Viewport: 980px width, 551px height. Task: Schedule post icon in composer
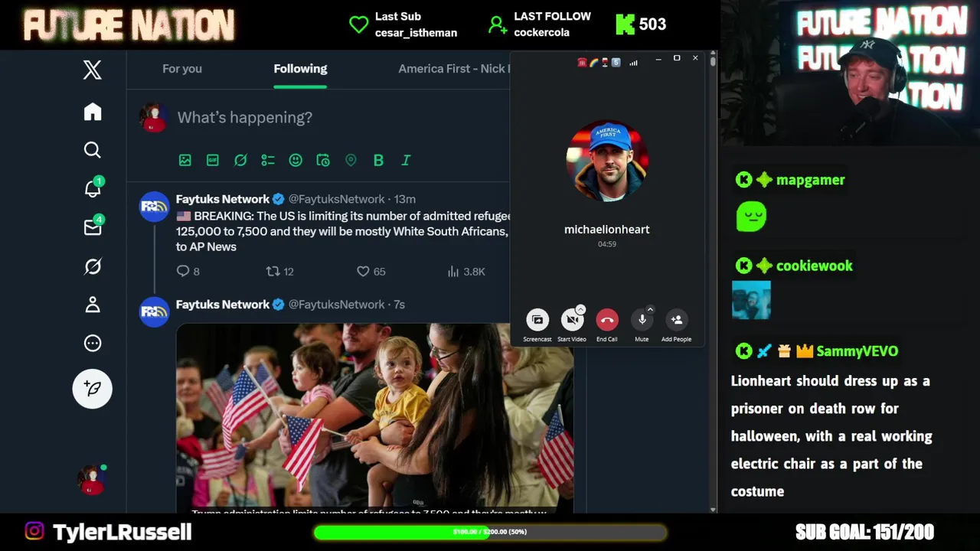[323, 160]
